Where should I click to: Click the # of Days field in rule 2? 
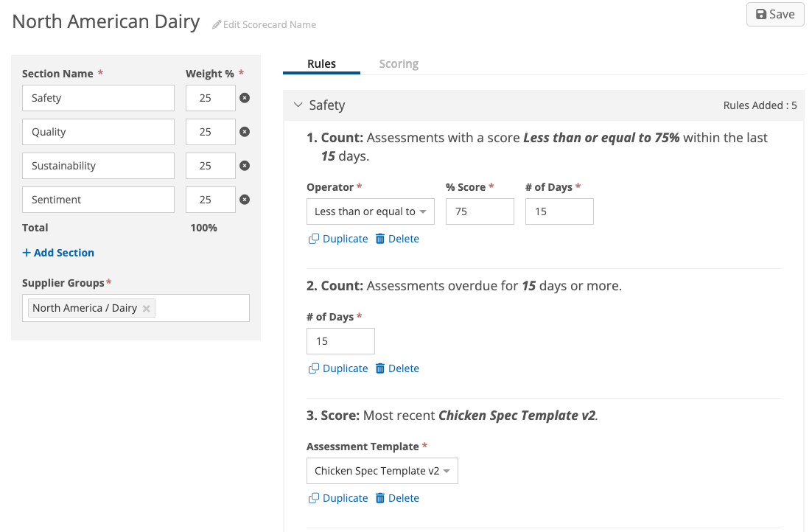(x=340, y=341)
